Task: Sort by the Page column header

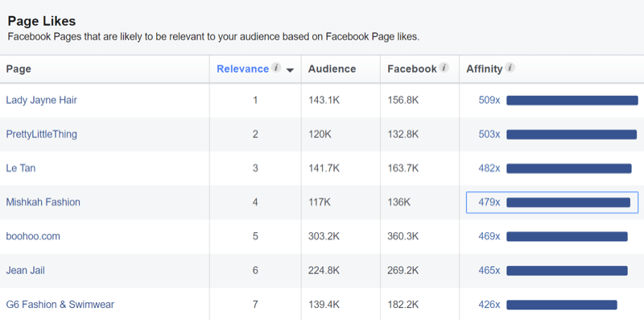Action: 19,69
